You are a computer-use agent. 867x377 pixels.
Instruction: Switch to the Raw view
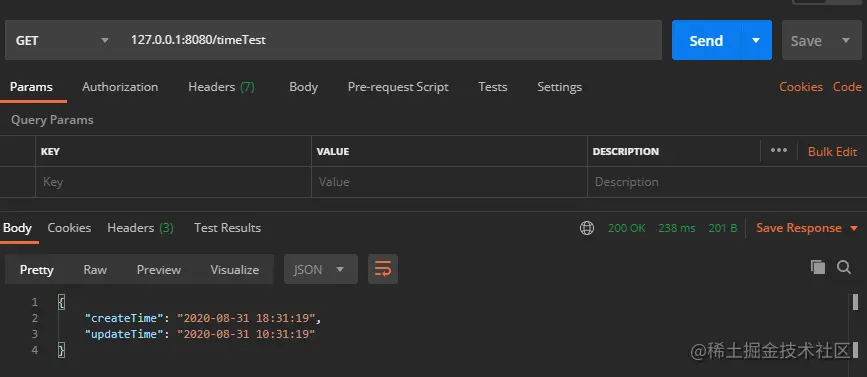coord(95,270)
